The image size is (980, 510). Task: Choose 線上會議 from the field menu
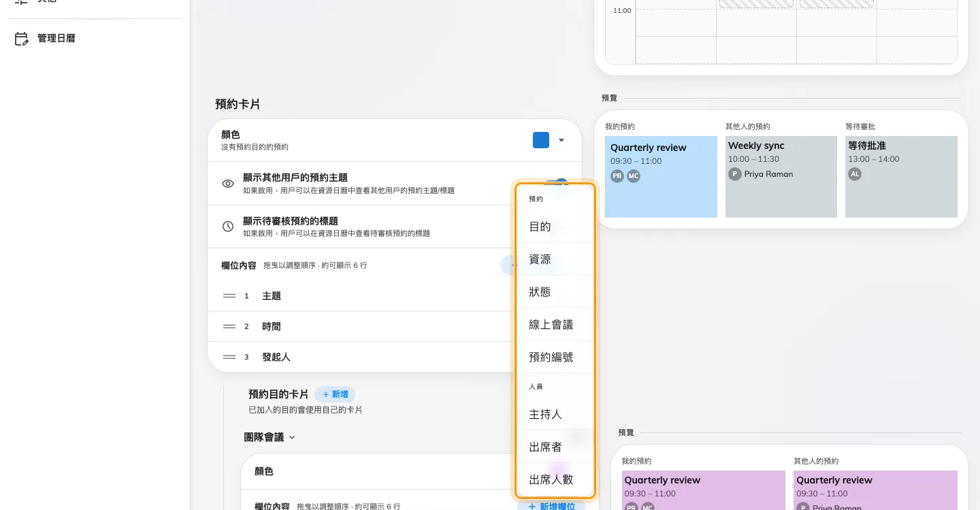(555, 324)
